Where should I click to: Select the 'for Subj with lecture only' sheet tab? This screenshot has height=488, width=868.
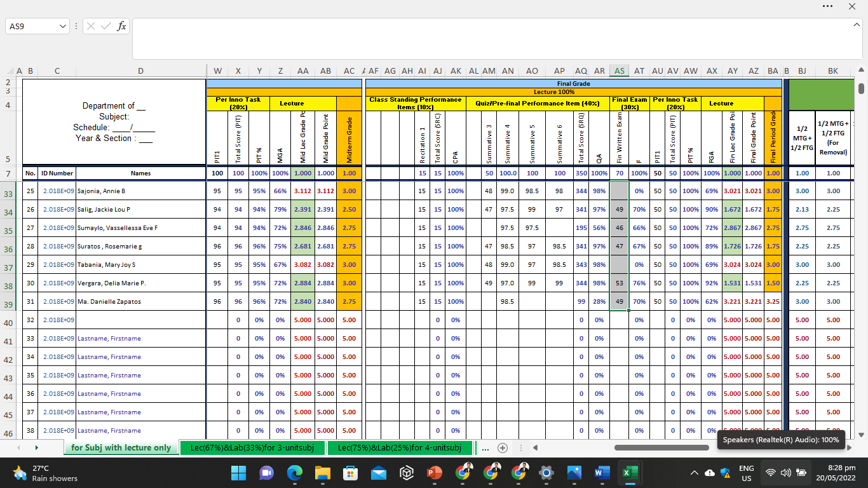click(x=121, y=448)
